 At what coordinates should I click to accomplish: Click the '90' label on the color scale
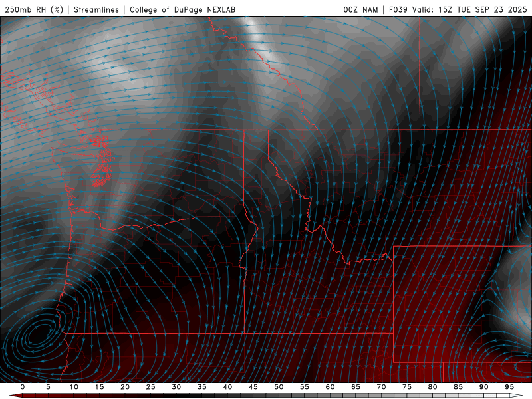[484, 387]
